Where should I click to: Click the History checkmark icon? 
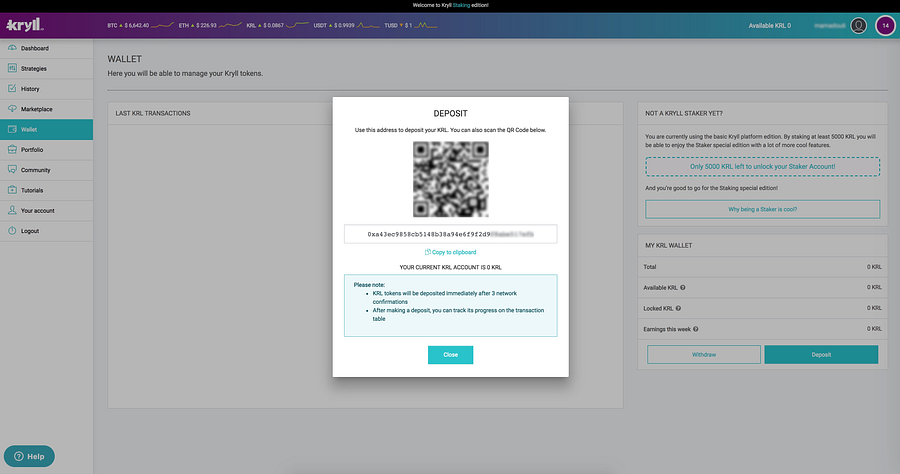12,88
